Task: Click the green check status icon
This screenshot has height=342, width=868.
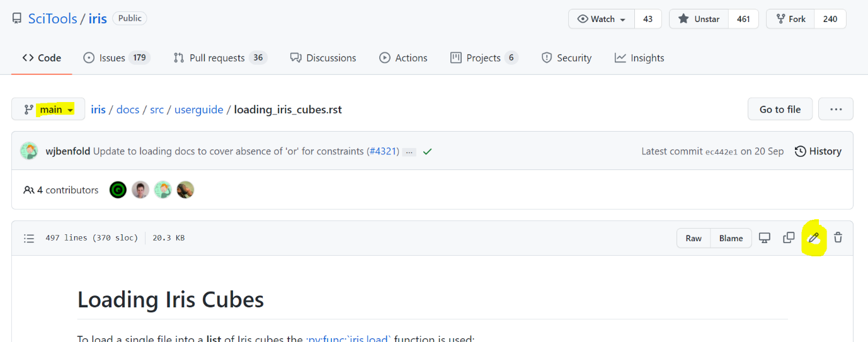Action: (427, 152)
